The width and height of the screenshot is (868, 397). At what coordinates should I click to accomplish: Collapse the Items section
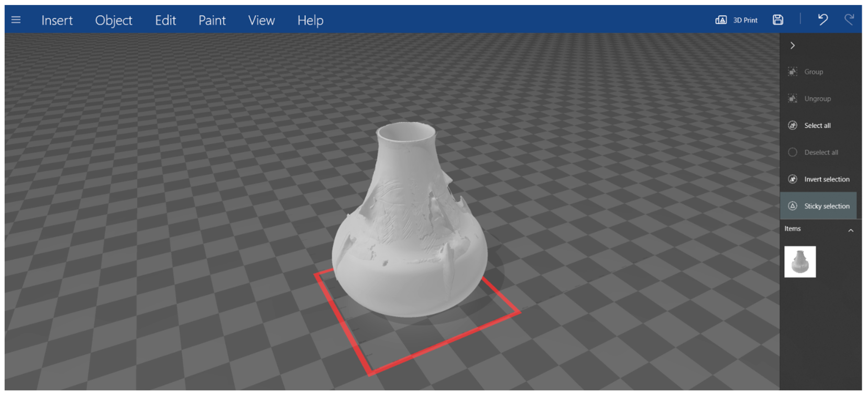(850, 231)
